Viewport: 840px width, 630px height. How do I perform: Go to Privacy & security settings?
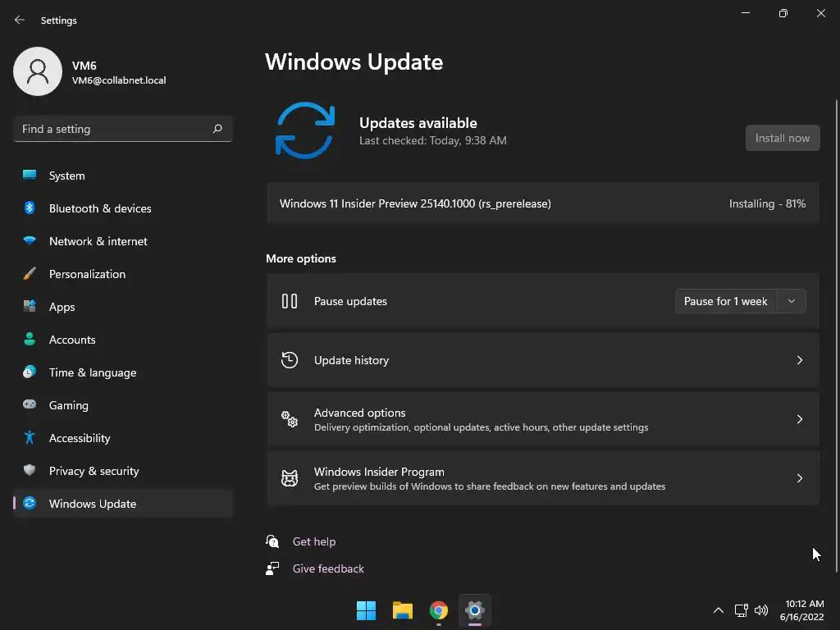[123, 471]
